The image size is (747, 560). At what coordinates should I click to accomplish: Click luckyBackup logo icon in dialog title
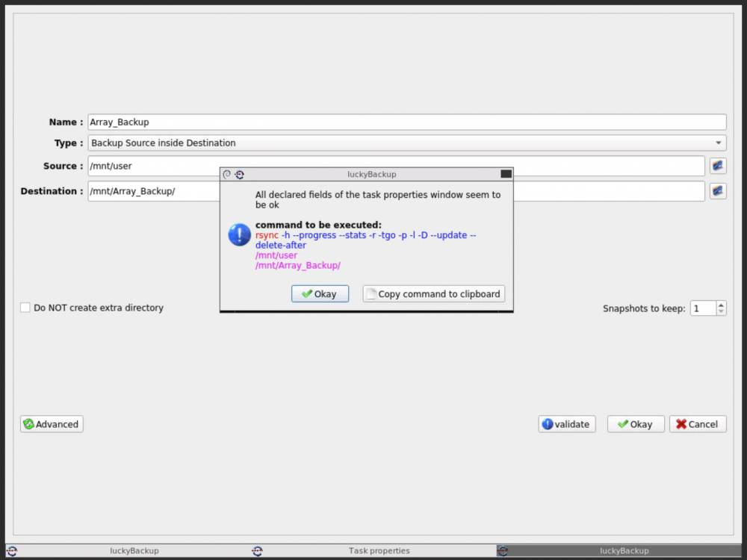(x=240, y=174)
